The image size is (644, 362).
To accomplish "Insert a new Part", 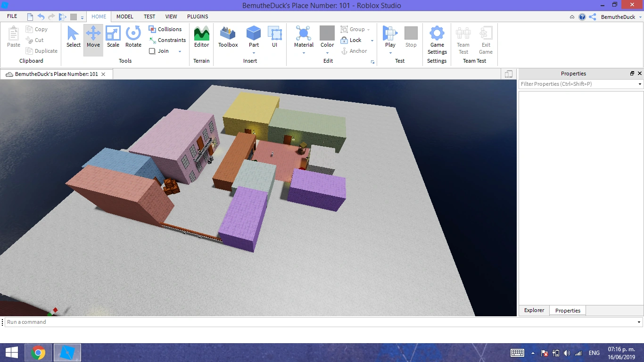I will point(254,38).
